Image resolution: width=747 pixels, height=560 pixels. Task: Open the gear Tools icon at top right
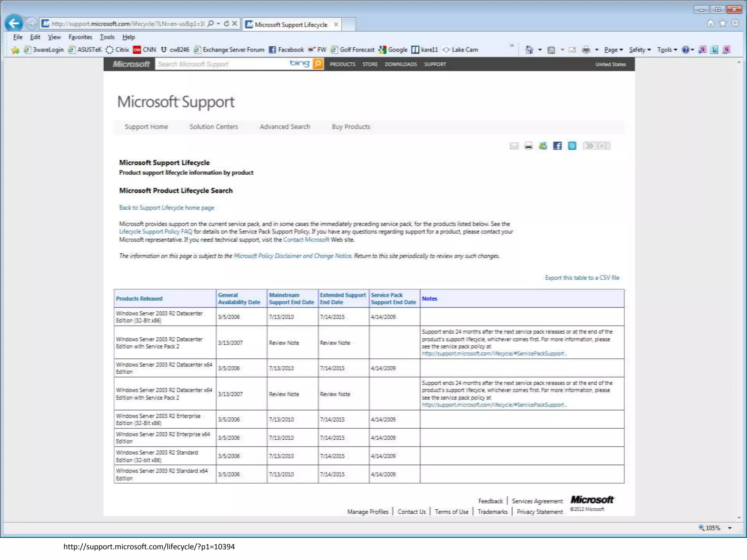point(735,23)
